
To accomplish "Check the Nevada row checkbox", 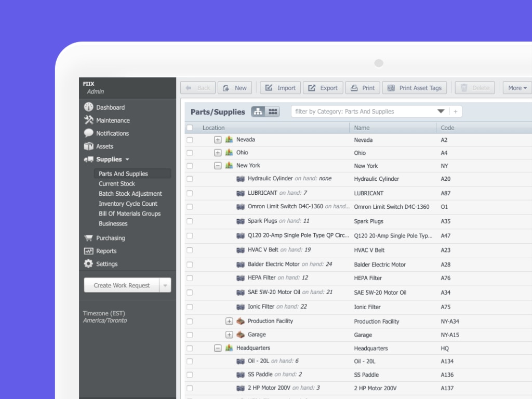I will pos(190,140).
